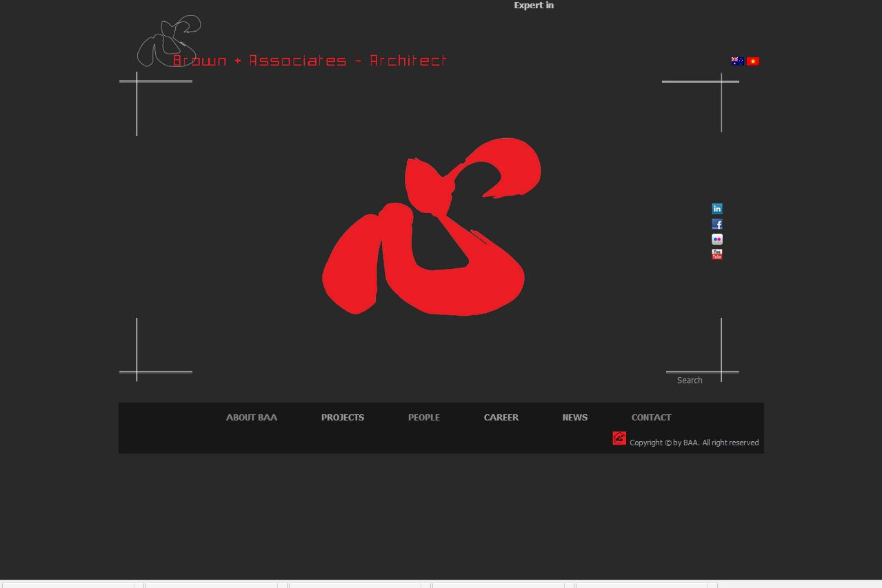
Task: Click the small red logo beside the copyright
Action: (619, 438)
